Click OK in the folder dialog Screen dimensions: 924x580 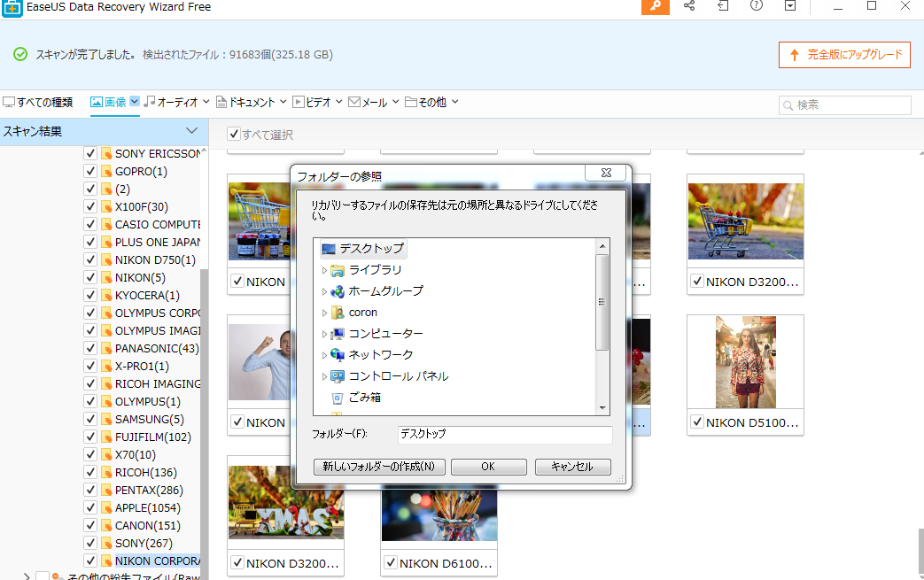[488, 467]
